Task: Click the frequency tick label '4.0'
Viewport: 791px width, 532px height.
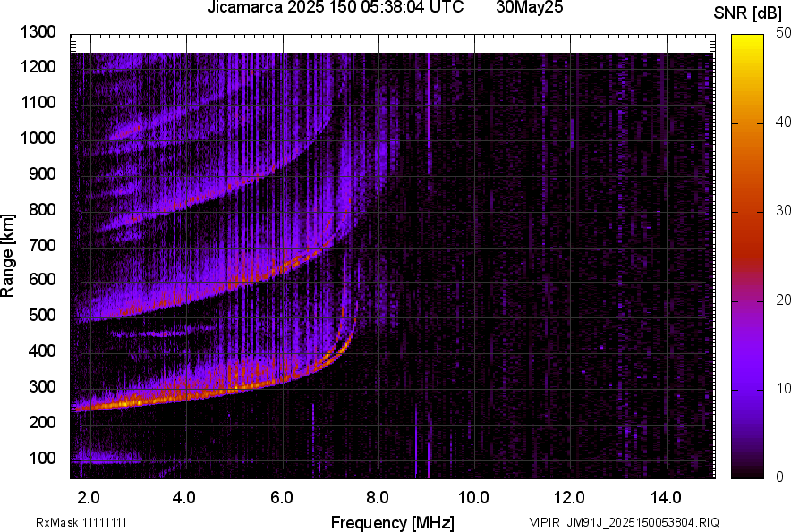Action: (x=184, y=498)
